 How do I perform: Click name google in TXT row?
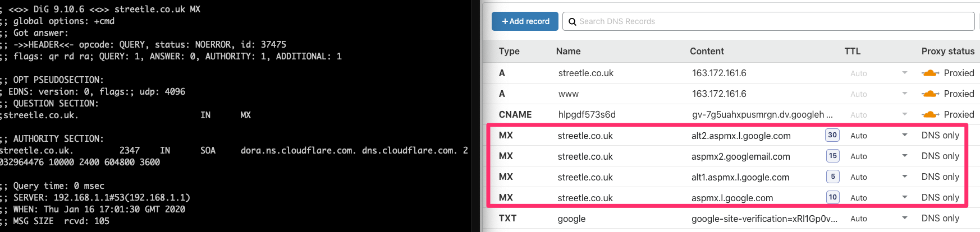click(x=571, y=219)
